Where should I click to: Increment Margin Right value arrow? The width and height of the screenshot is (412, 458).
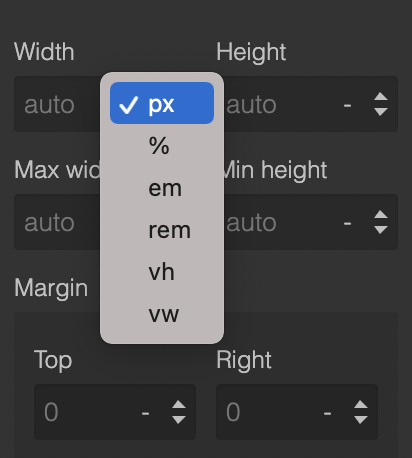tap(361, 405)
